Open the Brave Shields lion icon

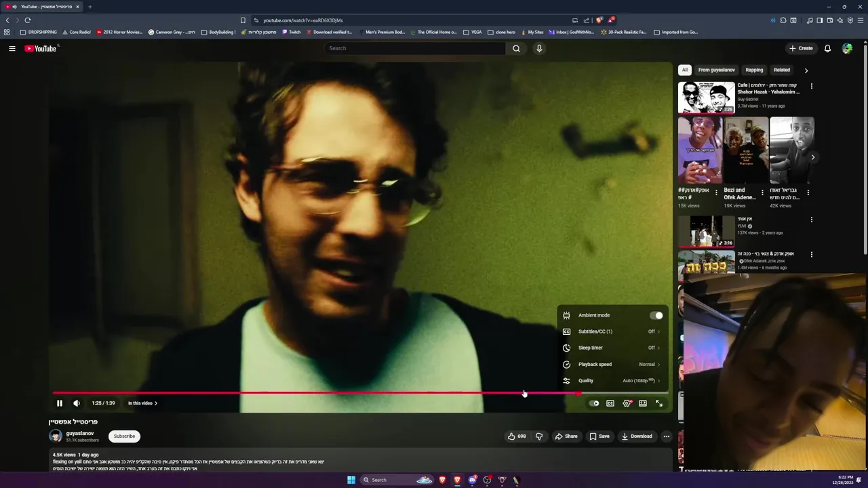point(599,20)
